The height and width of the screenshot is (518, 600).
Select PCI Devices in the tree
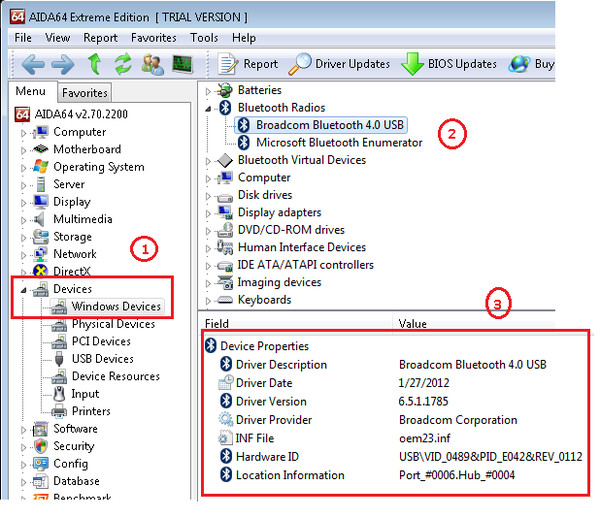[x=101, y=341]
